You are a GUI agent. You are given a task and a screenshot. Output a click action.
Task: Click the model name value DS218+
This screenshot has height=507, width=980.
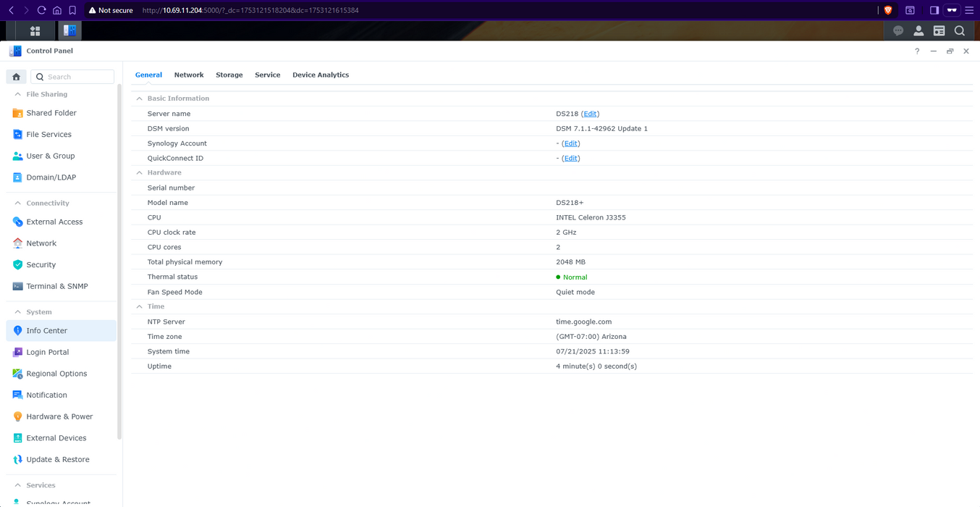click(570, 203)
